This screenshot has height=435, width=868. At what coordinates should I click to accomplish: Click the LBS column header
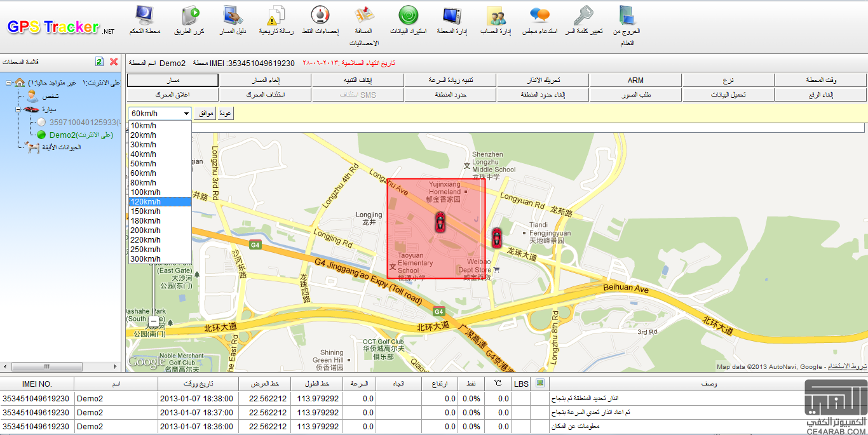521,384
